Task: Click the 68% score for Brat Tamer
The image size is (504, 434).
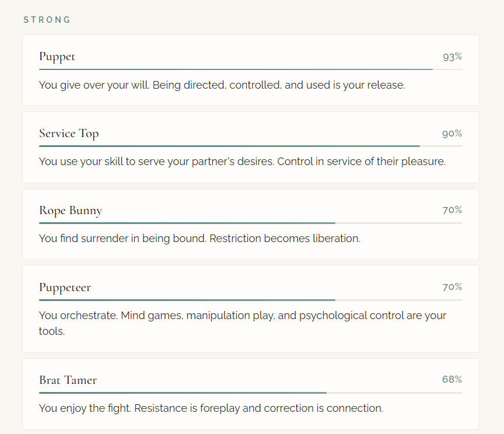Action: click(452, 379)
